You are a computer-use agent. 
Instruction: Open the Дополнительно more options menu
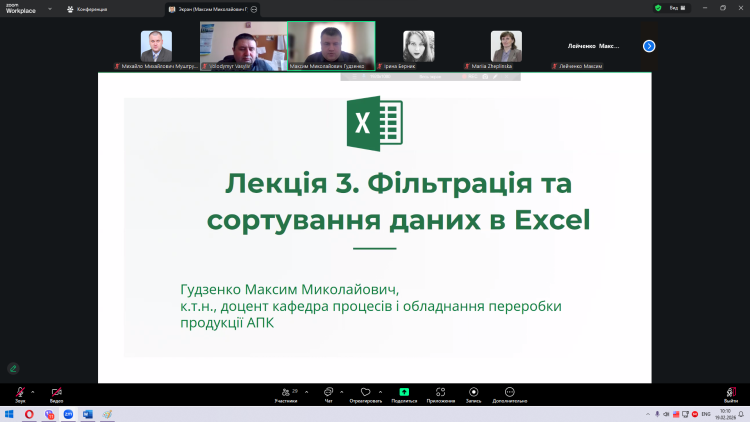click(510, 393)
